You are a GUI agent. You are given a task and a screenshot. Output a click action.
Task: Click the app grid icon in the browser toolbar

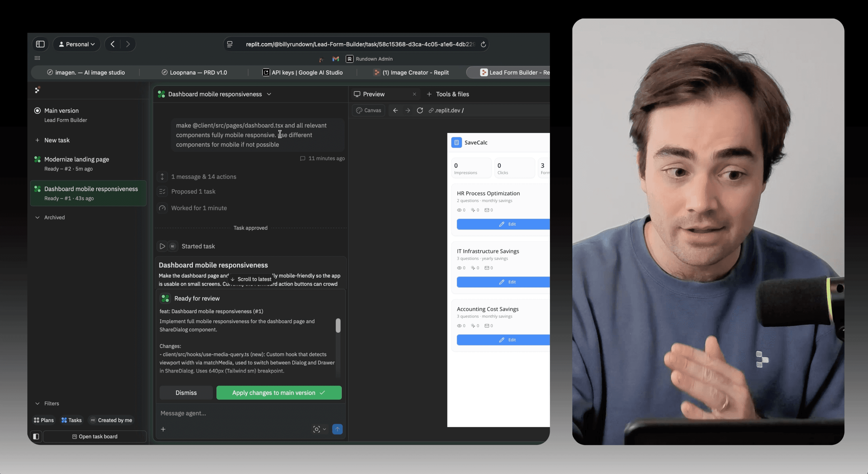coord(37,58)
